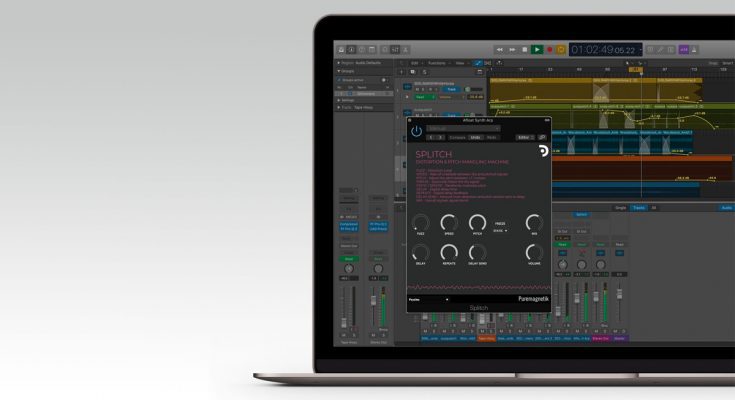Click the VOLUME knob in Splitch
The image size is (735, 400).
(x=534, y=253)
